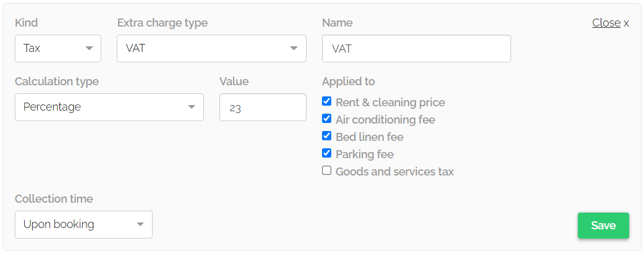Image resolution: width=644 pixels, height=254 pixels.
Task: Toggle the Parking fee checkbox
Action: coord(327,153)
